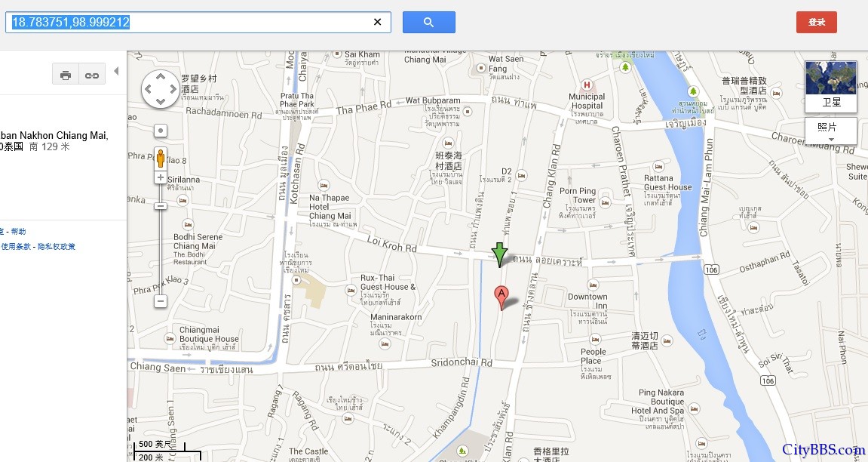Click the 清迈切蒂酒店 hotel icon
This screenshot has width=868, height=462.
click(x=667, y=341)
